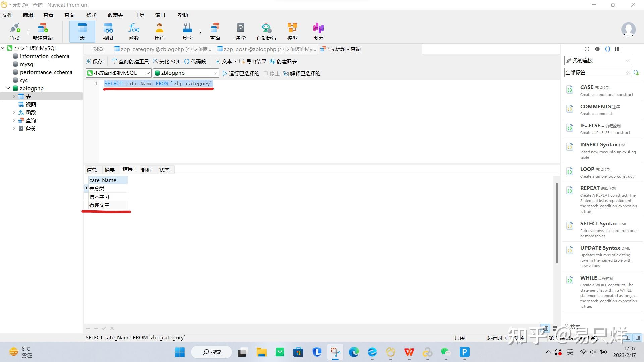Open the Charts toolbar icon
644x362 pixels.
318,32
